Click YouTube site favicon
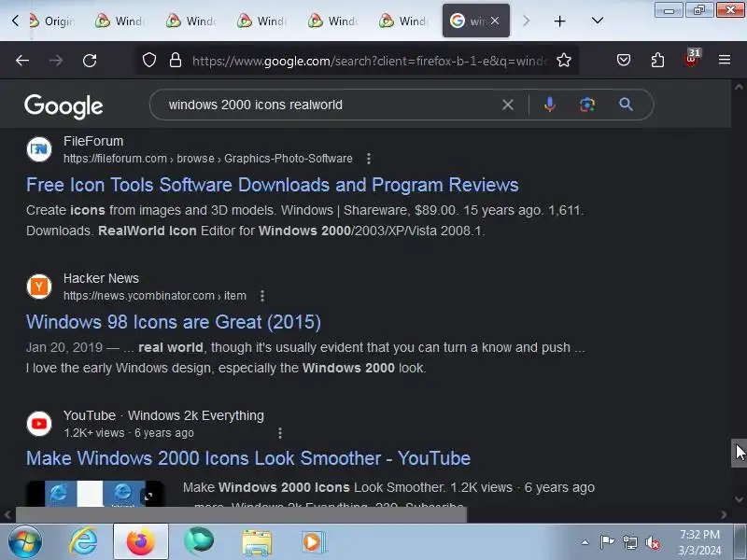 coord(39,424)
